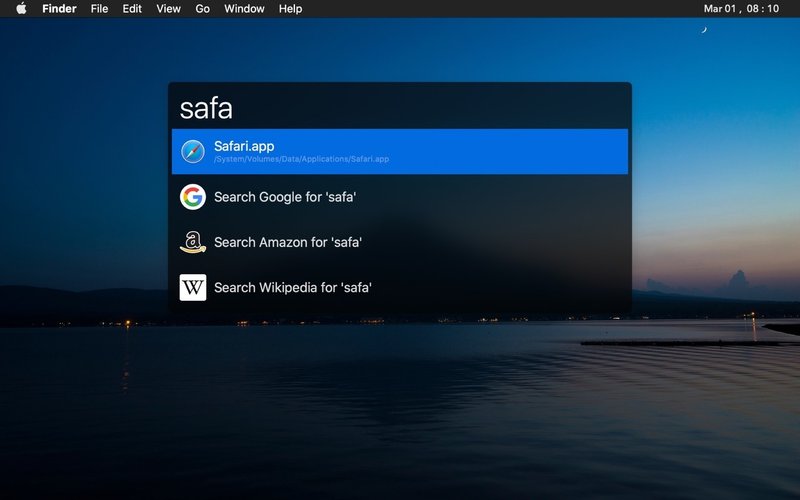Open the Help menu
The width and height of the screenshot is (800, 500).
[x=290, y=9]
